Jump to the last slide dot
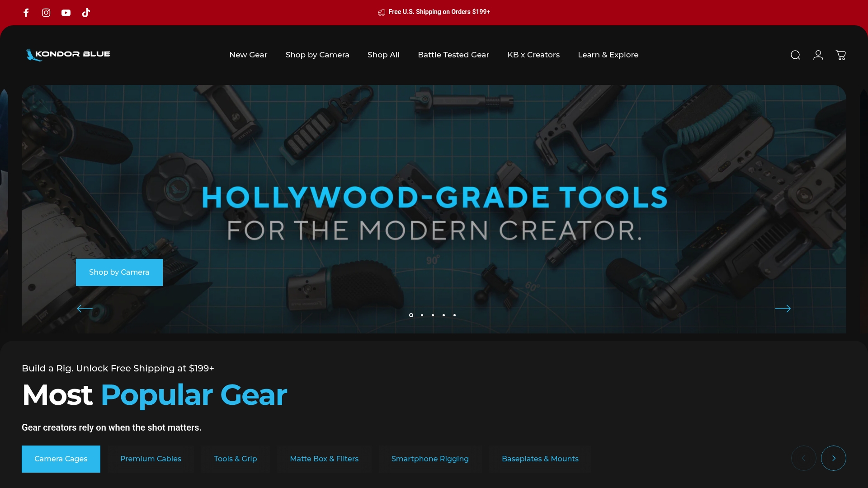Screen dimensions: 868x488 (x=454, y=315)
